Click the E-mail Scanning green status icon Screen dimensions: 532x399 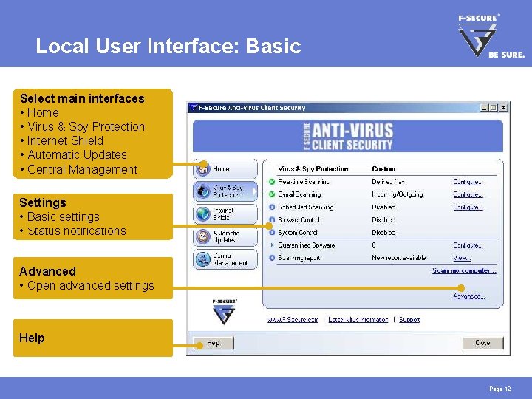click(272, 194)
